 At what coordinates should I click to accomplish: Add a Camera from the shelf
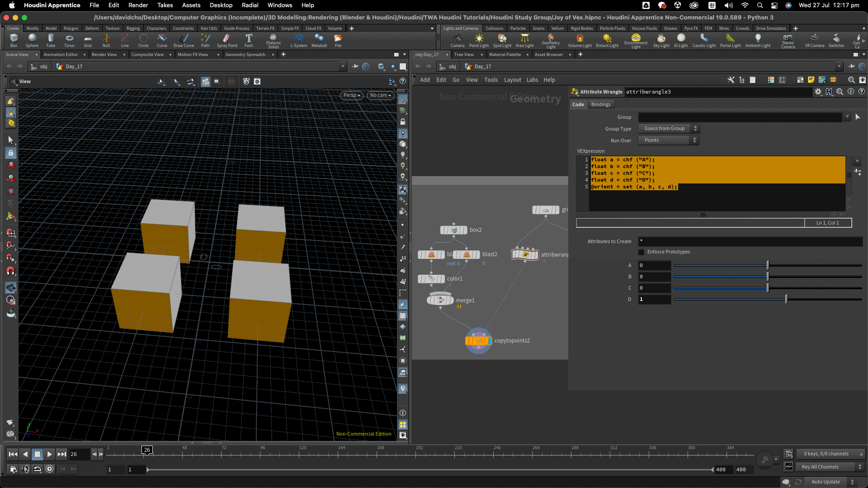pos(457,40)
